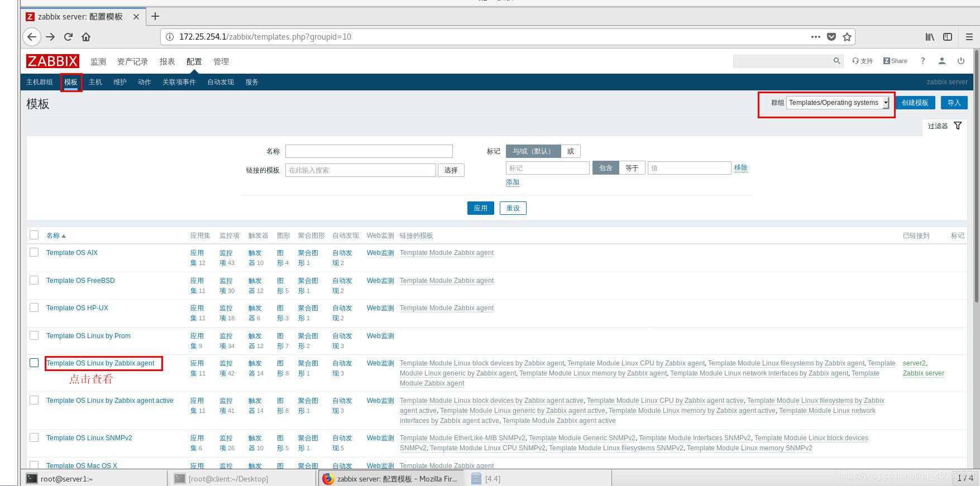This screenshot has height=486, width=980.
Task: Go back with browser back arrow
Action: click(x=32, y=37)
